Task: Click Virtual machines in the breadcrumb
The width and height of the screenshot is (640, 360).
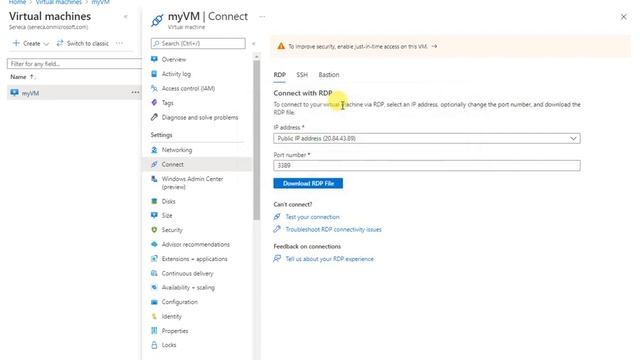Action: pyautogui.click(x=59, y=2)
